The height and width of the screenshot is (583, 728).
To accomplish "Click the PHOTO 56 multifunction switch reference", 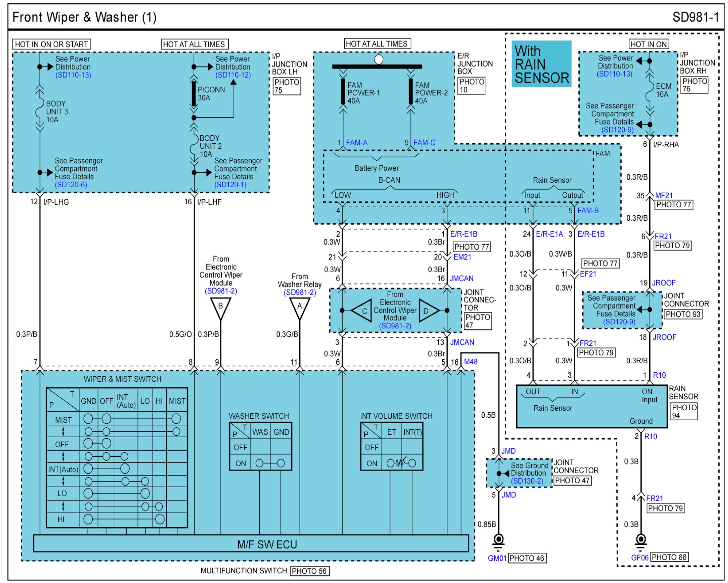I will (x=309, y=571).
